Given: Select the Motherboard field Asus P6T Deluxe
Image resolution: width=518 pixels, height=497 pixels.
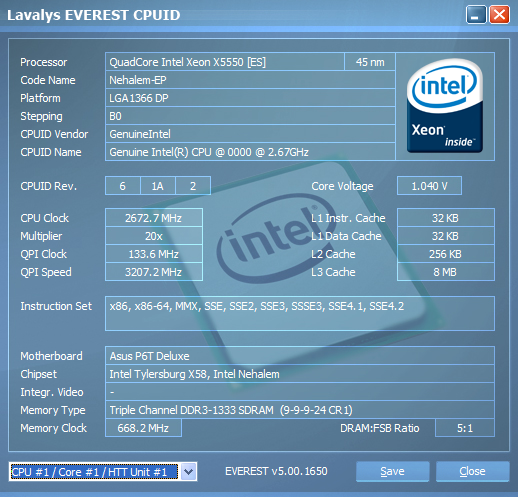Looking at the screenshot, I should [x=300, y=356].
